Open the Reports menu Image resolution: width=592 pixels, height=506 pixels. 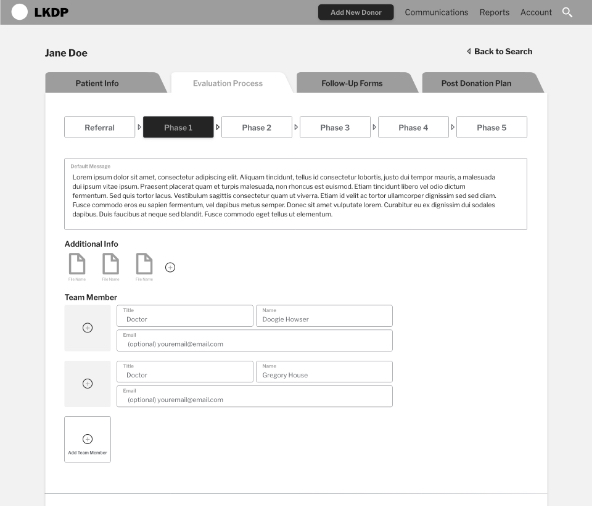pos(494,12)
